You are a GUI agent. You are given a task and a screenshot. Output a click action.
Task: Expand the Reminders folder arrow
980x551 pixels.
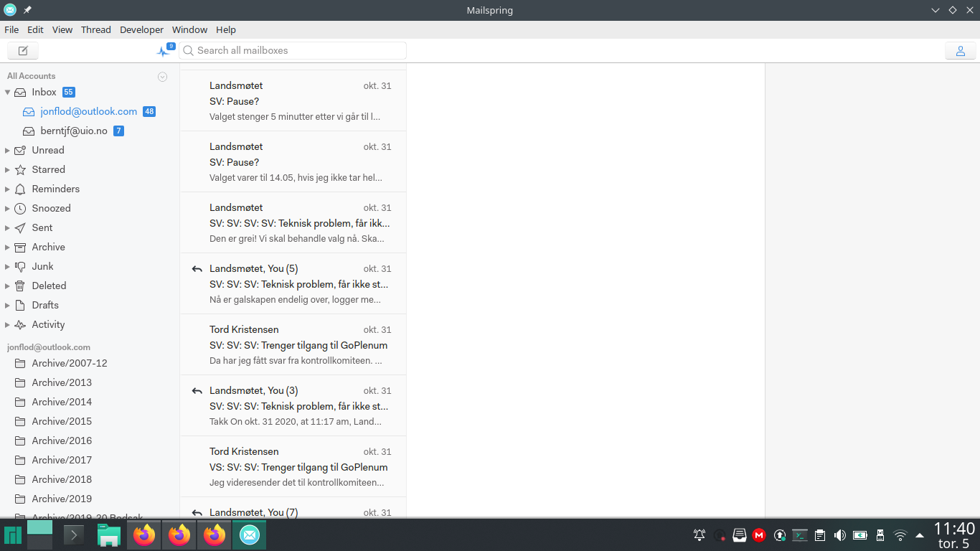[7, 189]
